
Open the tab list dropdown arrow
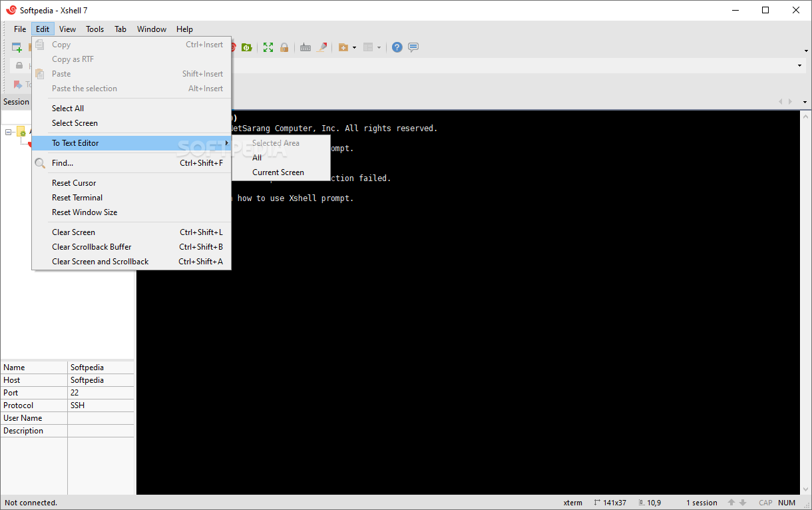click(x=805, y=102)
